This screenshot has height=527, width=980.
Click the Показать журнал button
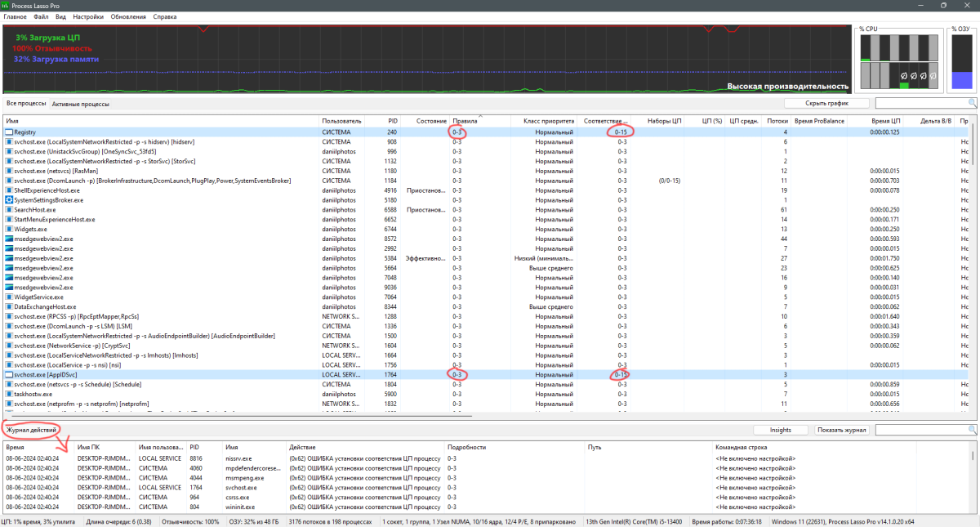click(x=841, y=430)
